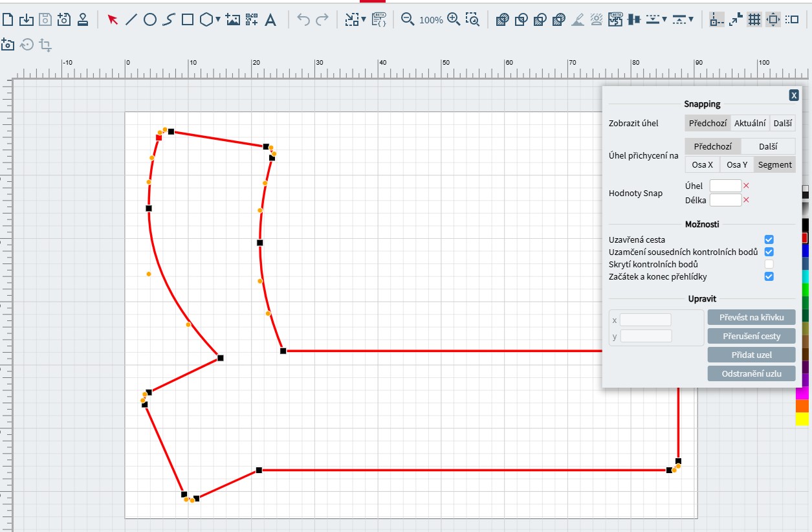Switch Zobrazit úhel to Aktuální
Viewport: 812px width, 532px height.
tap(750, 123)
